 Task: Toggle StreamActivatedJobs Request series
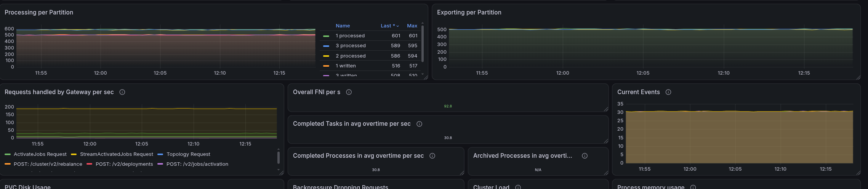click(117, 154)
